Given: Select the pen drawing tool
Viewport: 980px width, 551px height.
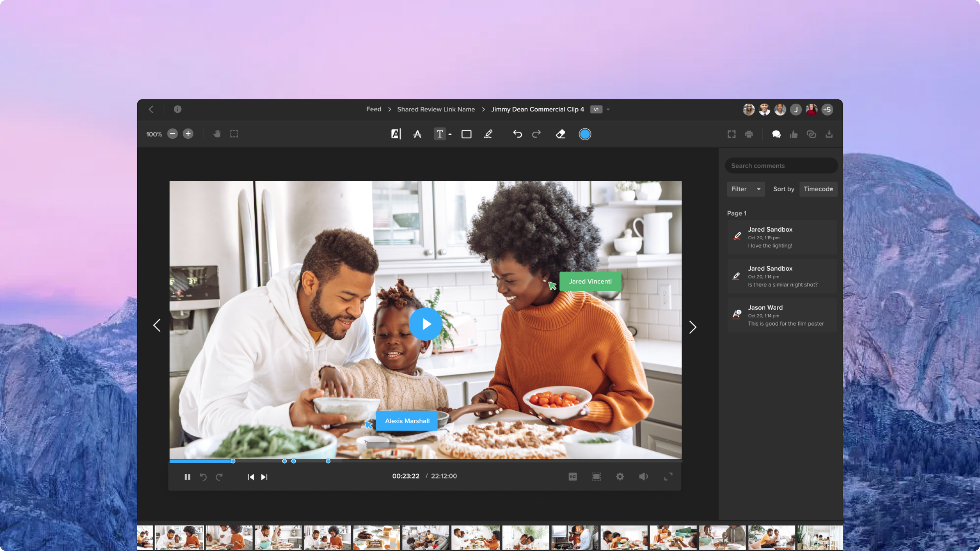Looking at the screenshot, I should click(x=488, y=134).
